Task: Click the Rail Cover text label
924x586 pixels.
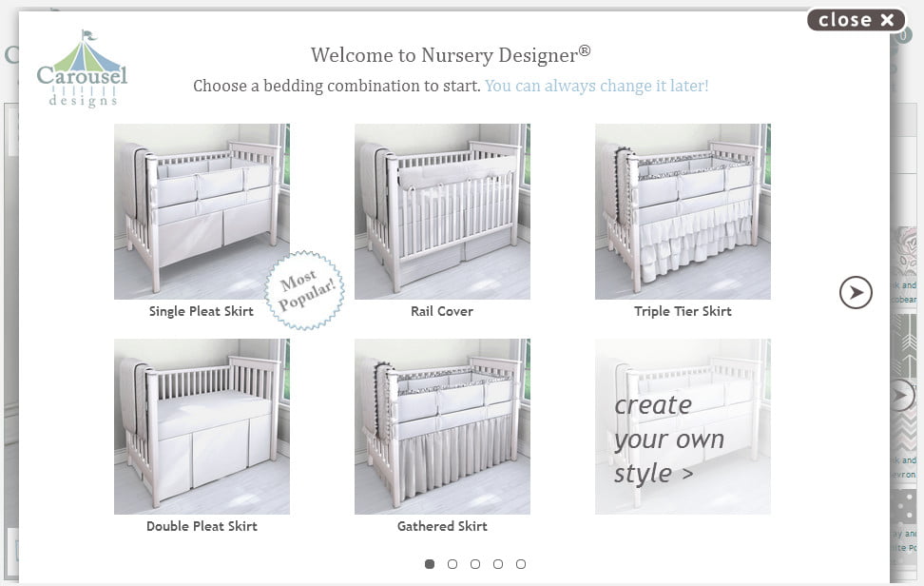Action: [442, 311]
